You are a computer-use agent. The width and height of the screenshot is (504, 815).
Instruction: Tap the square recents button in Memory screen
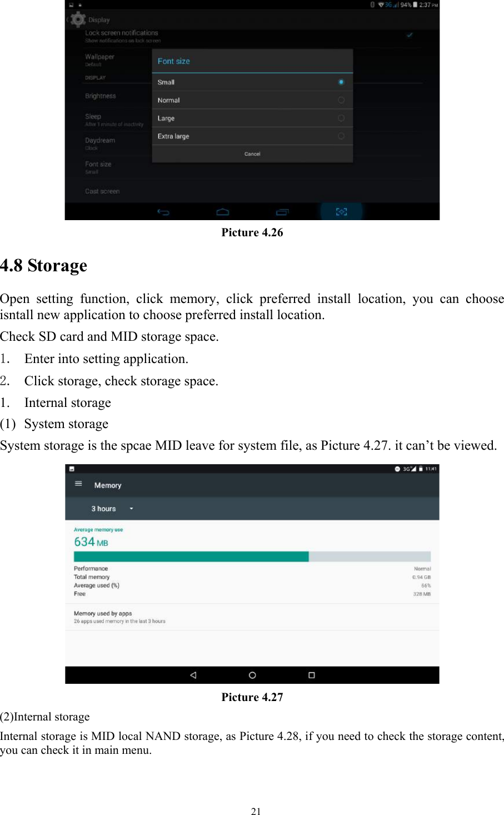pos(312,675)
